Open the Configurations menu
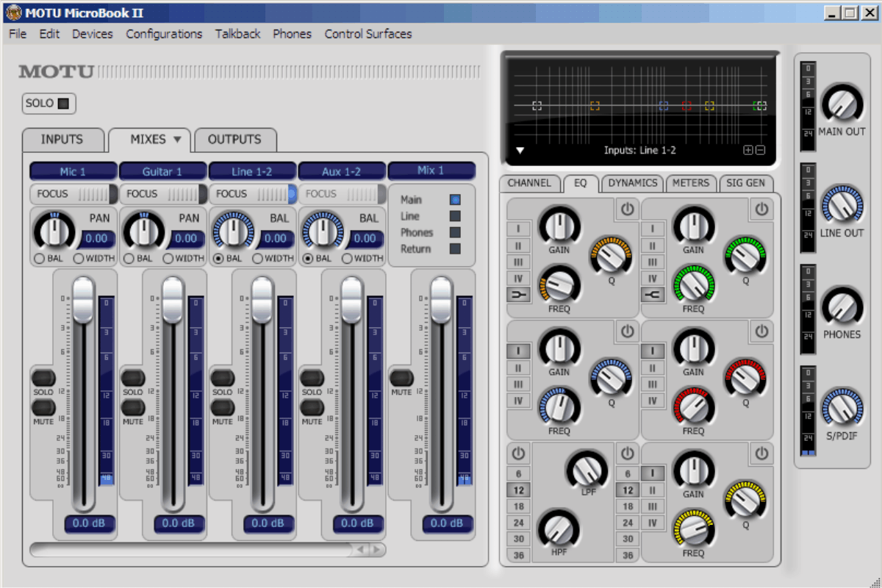Image resolution: width=882 pixels, height=588 pixels. coord(164,34)
